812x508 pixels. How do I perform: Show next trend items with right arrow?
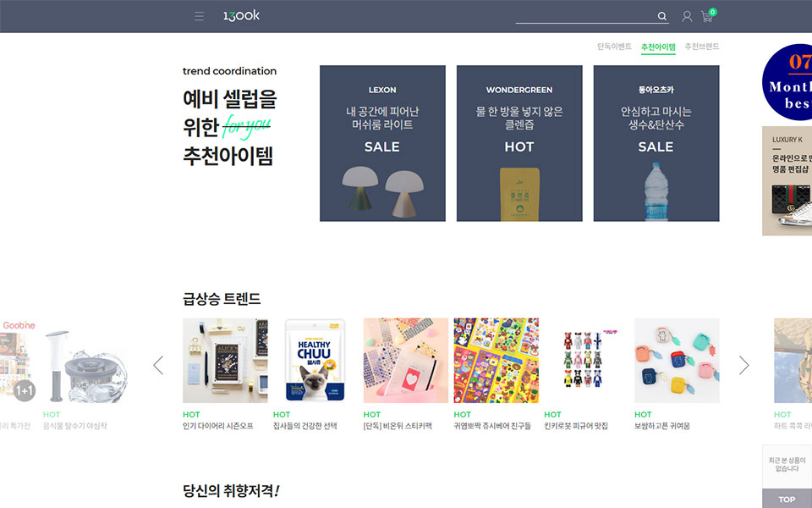click(x=743, y=365)
